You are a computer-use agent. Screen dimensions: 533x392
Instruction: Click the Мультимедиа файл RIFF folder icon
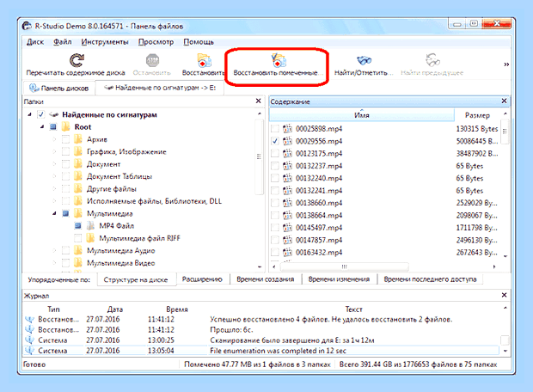tap(90, 238)
